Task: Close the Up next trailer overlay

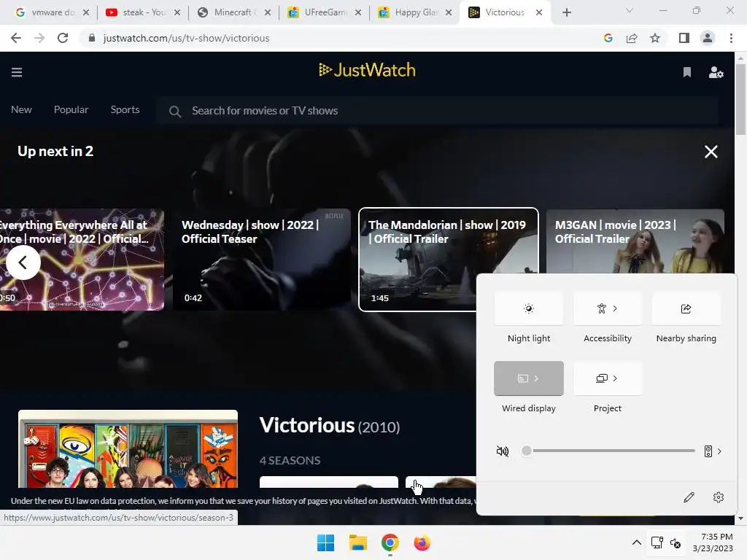Action: 711,152
